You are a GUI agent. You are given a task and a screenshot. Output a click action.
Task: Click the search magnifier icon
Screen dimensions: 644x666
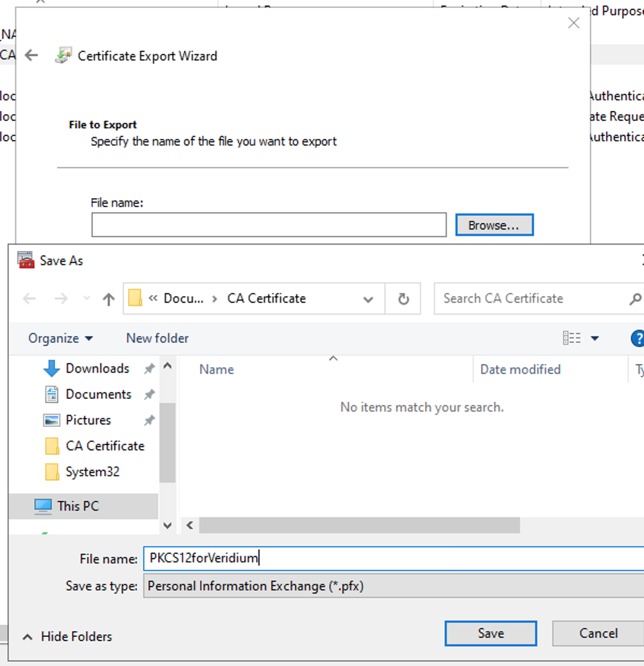click(635, 299)
